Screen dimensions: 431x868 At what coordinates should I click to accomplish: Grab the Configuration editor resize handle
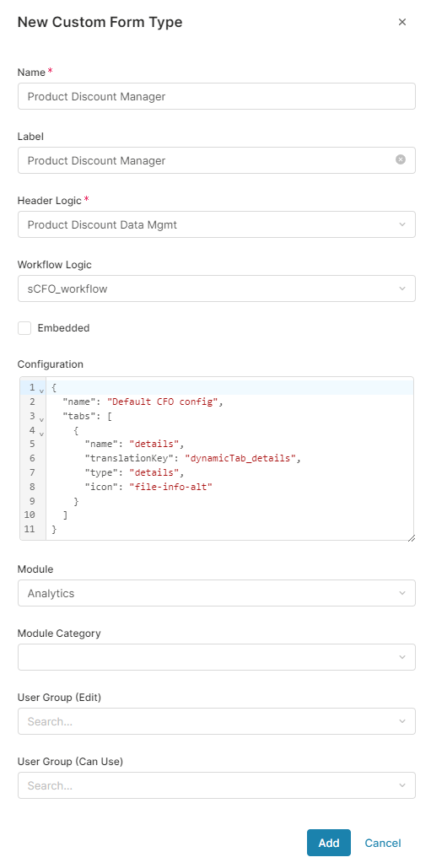pyautogui.click(x=411, y=537)
